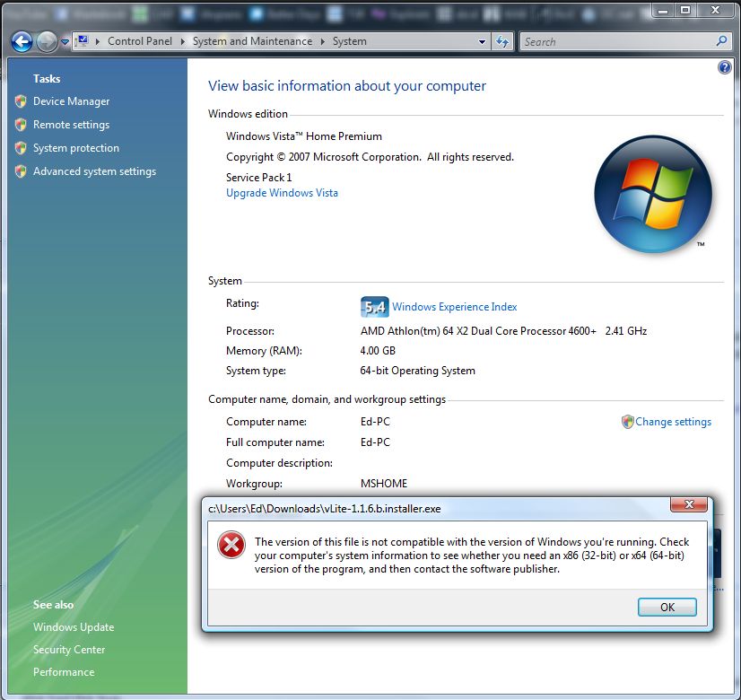Click the Back navigation arrow button
Viewport: 741px width, 700px height.
(22, 42)
